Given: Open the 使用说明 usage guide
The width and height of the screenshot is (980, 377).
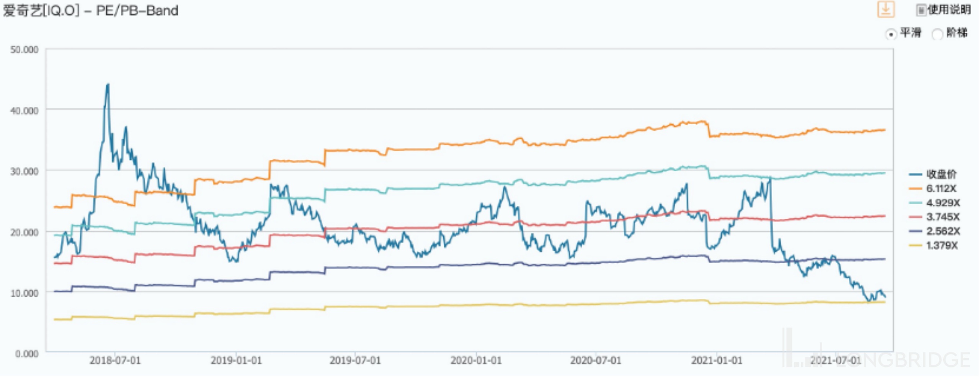Looking at the screenshot, I should [944, 10].
